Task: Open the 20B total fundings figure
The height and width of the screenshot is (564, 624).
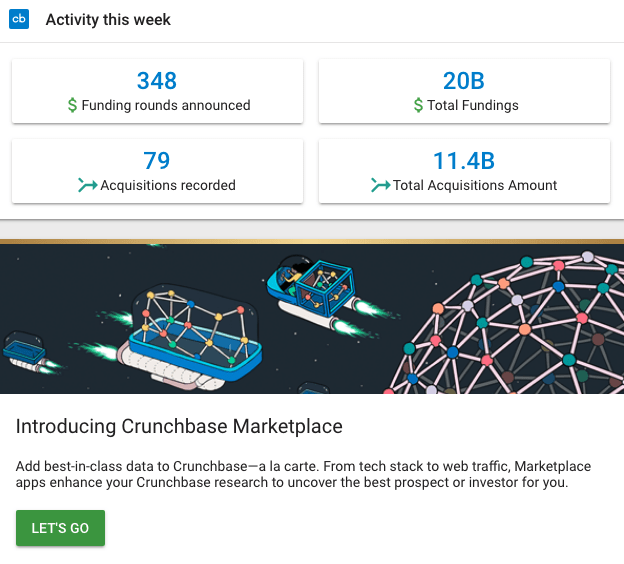Action: [464, 81]
